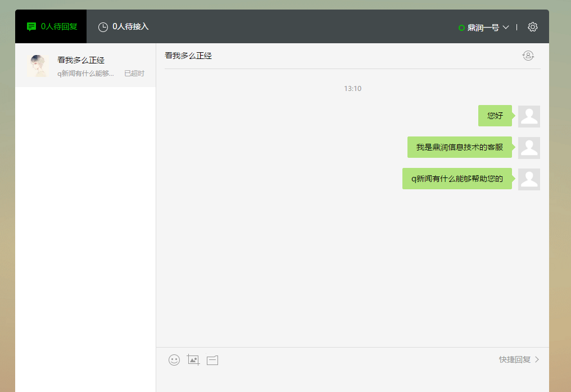
Task: Click the green online status circle
Action: [x=461, y=28]
